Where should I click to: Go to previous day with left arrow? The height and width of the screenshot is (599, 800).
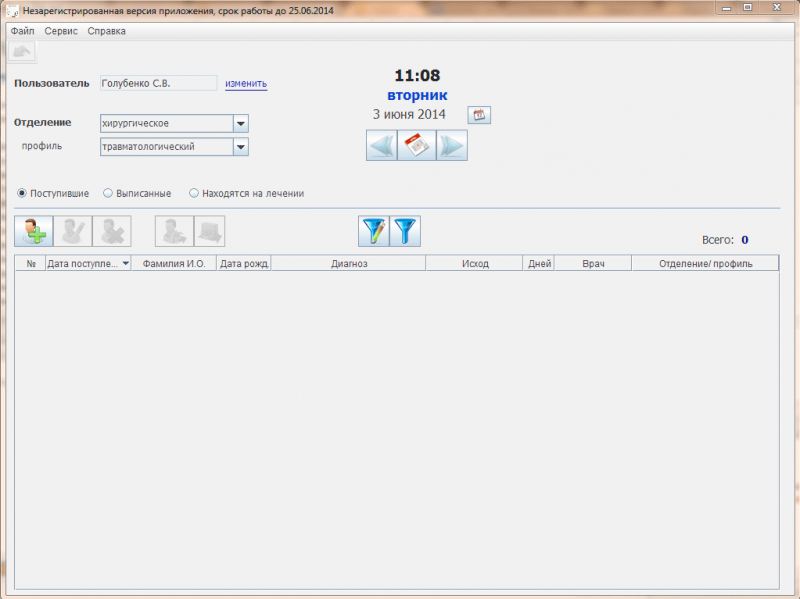coord(382,146)
